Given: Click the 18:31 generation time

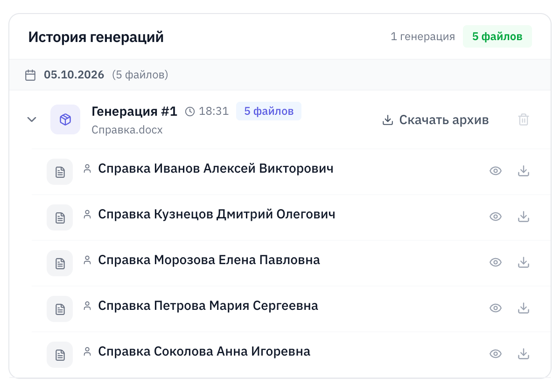Looking at the screenshot, I should pyautogui.click(x=214, y=111).
